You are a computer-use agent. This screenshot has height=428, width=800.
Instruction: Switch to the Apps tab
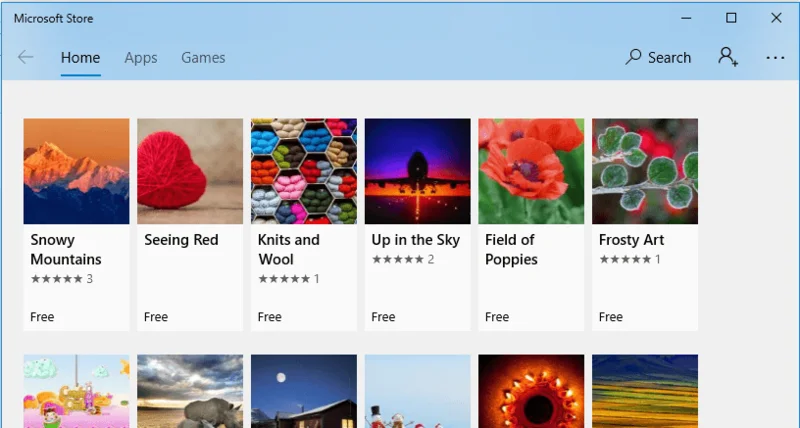tap(141, 58)
